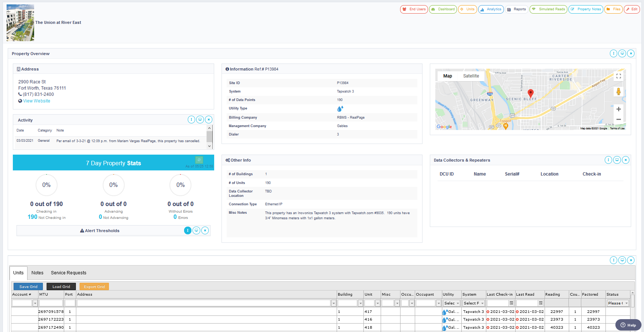Viewport: 644px width, 332px height.
Task: Click Data Collectors panel monitor icon
Action: [617, 160]
